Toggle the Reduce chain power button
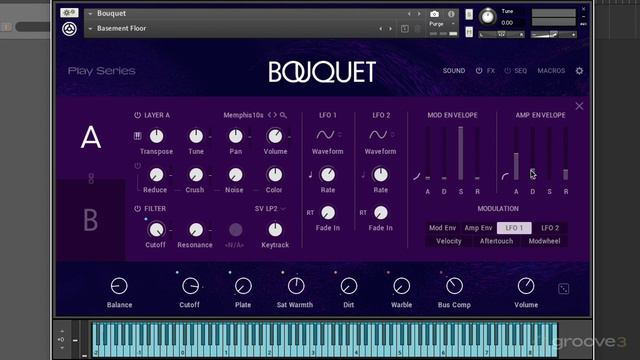Screen dimensions: 640x360 [x=137, y=166]
